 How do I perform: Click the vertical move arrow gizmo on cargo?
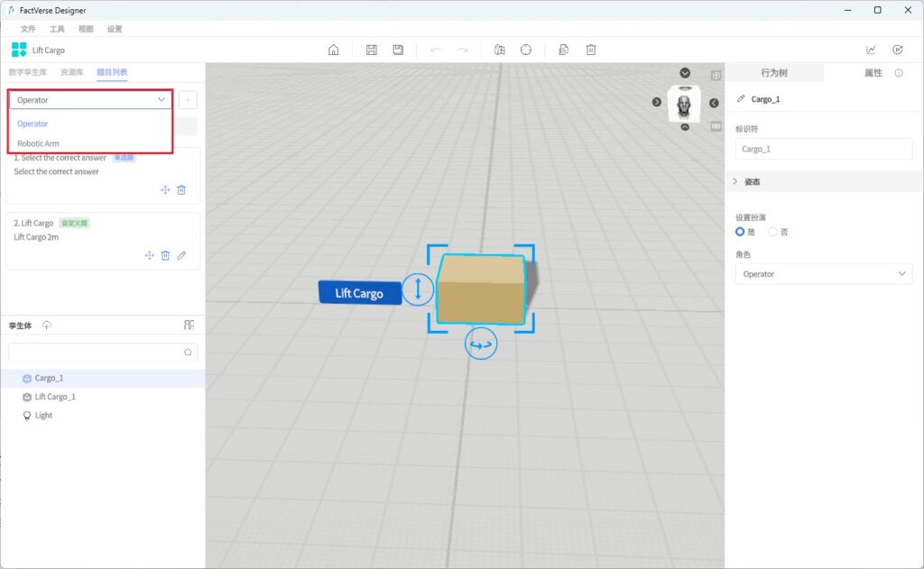418,289
